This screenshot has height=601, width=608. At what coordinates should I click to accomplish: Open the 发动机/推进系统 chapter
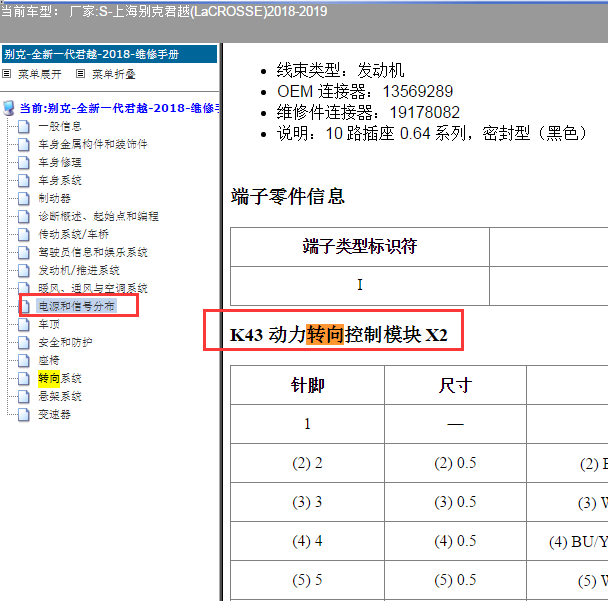79,270
